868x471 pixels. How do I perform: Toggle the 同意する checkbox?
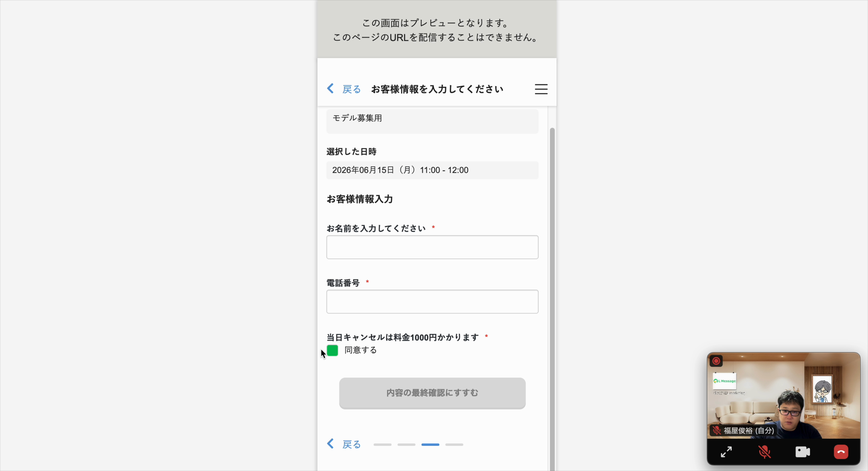coord(332,350)
